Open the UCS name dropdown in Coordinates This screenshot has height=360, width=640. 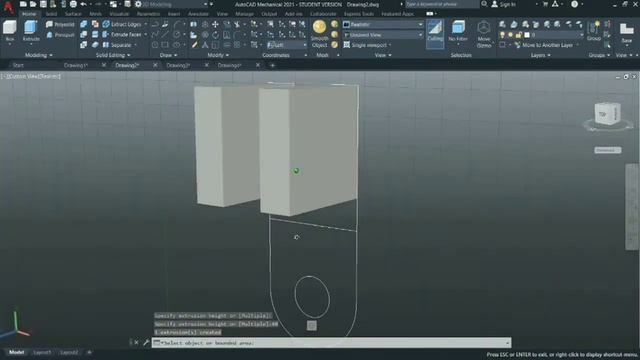point(287,45)
